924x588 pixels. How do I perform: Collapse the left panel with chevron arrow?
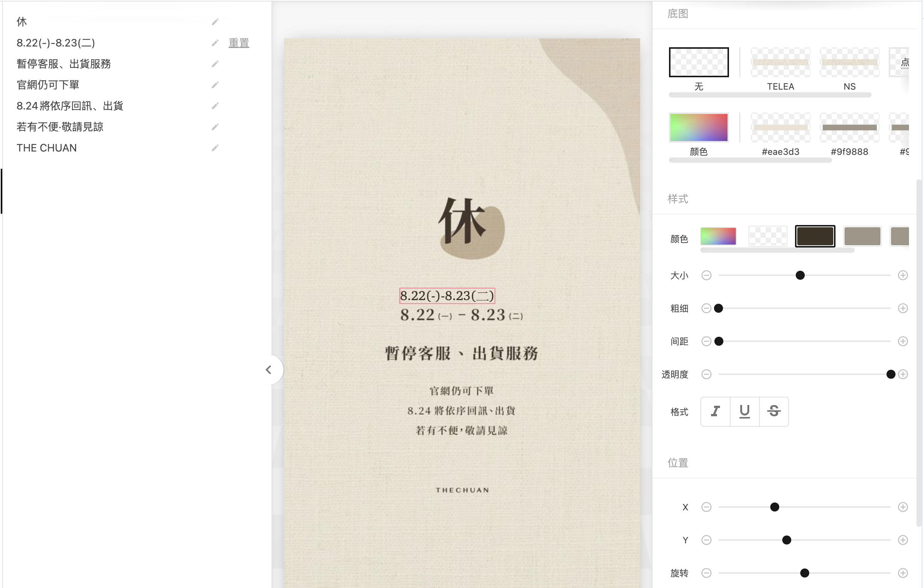[x=268, y=370]
